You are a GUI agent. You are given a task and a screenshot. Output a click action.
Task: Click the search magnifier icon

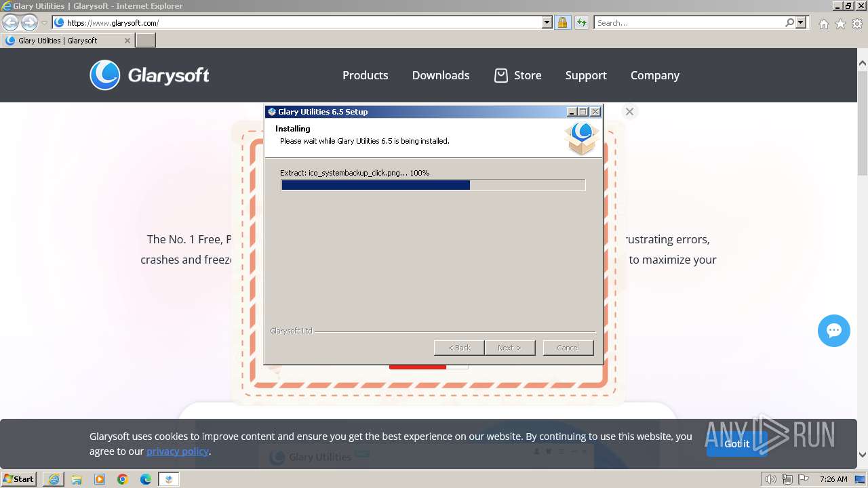click(789, 22)
